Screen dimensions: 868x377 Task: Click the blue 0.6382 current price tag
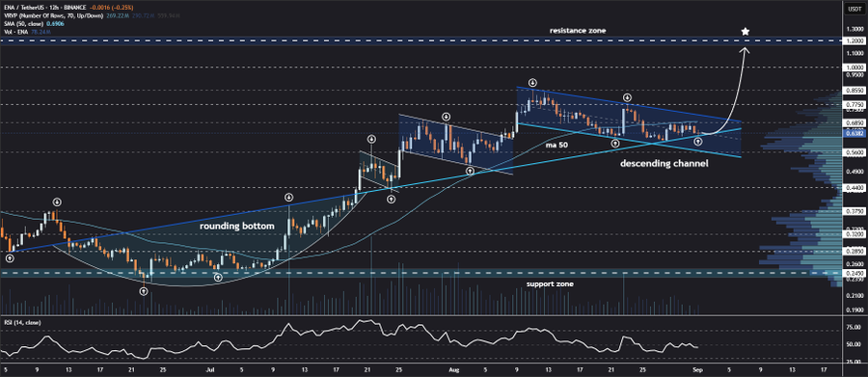coord(854,133)
